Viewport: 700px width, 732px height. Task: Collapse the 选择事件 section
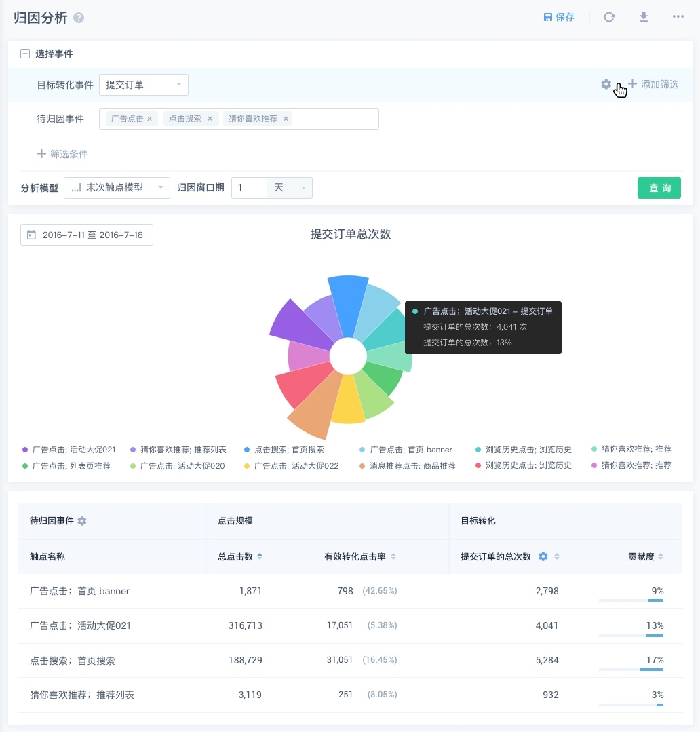click(x=25, y=54)
